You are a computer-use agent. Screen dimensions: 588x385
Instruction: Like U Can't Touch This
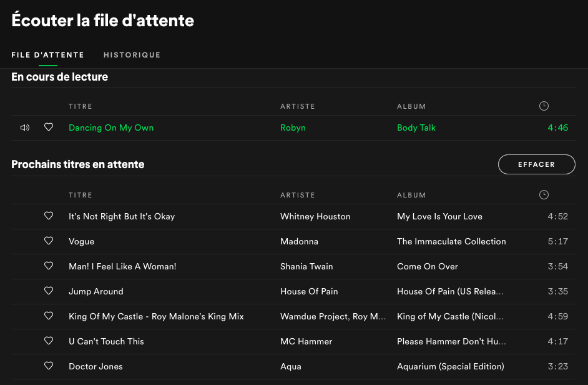click(49, 341)
